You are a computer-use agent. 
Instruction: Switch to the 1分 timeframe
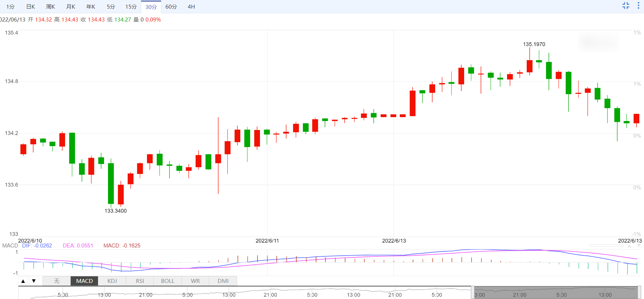[10, 7]
